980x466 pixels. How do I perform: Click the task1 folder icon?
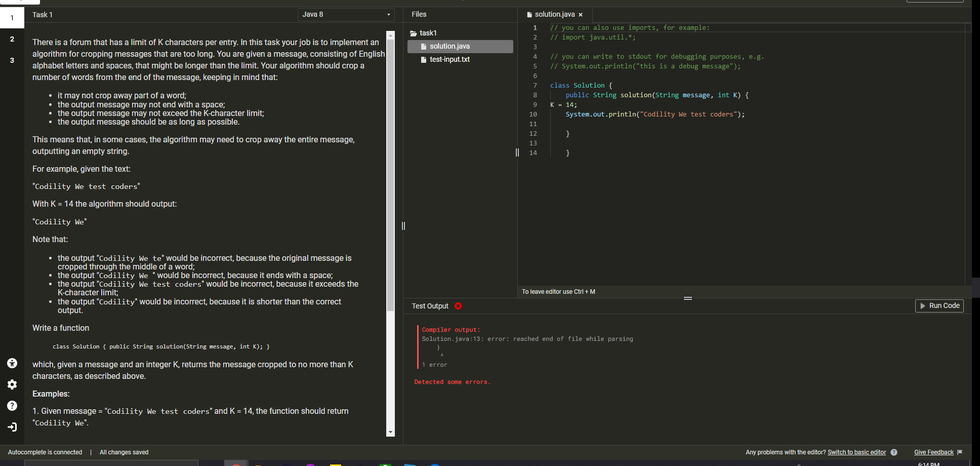[x=413, y=33]
